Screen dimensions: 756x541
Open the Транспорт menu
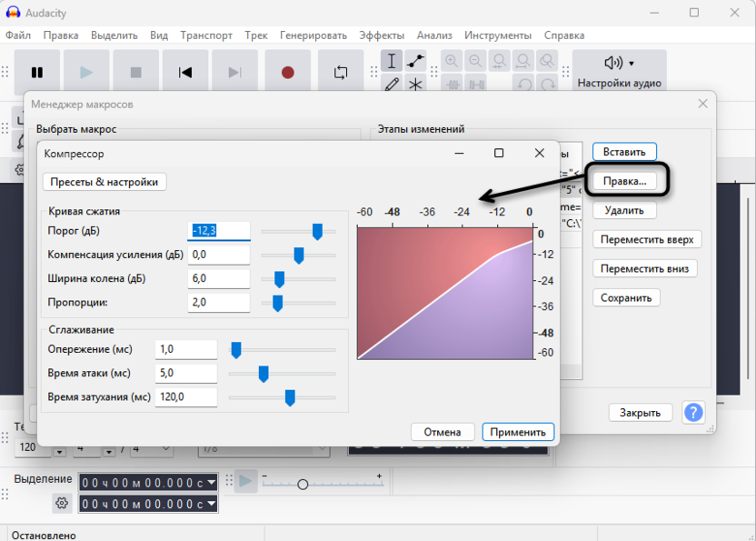click(x=206, y=35)
